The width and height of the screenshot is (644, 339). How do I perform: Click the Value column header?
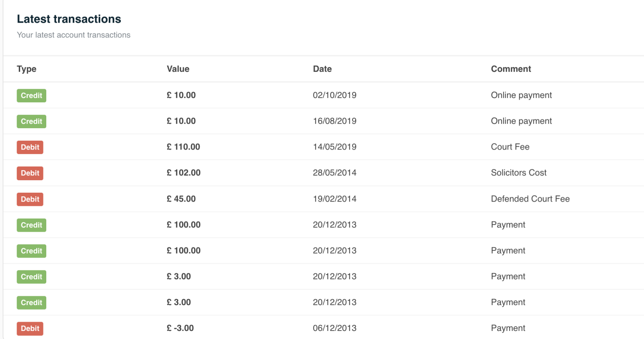click(x=178, y=69)
